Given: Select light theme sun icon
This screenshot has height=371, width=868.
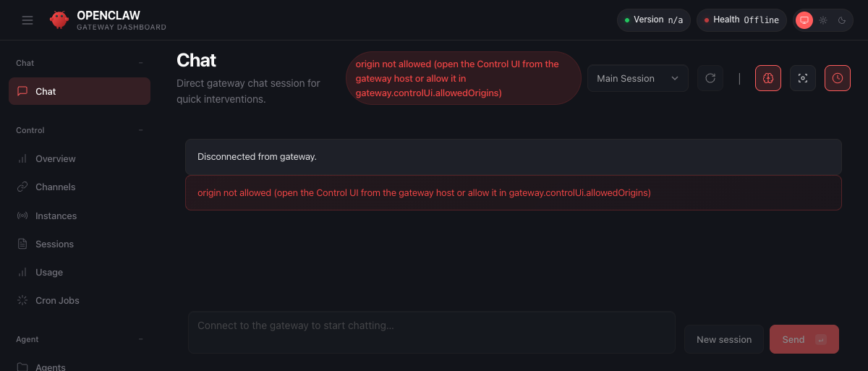Looking at the screenshot, I should [x=823, y=20].
